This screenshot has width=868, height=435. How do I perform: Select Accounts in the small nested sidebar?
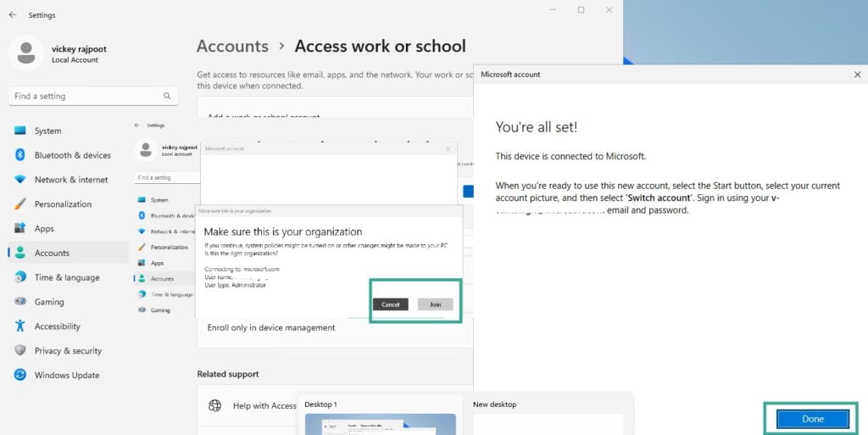(165, 279)
